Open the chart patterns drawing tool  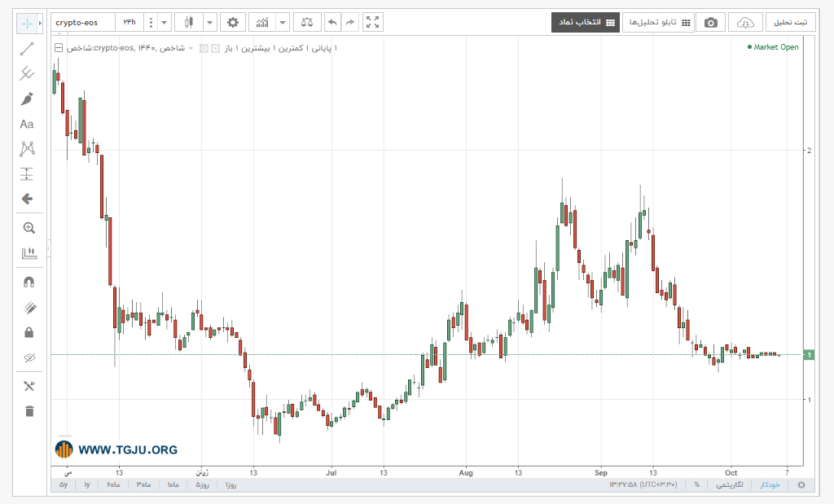pos(27,149)
